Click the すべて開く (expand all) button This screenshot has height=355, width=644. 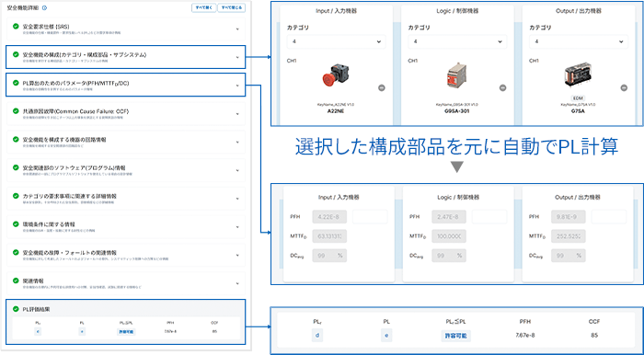203,7
